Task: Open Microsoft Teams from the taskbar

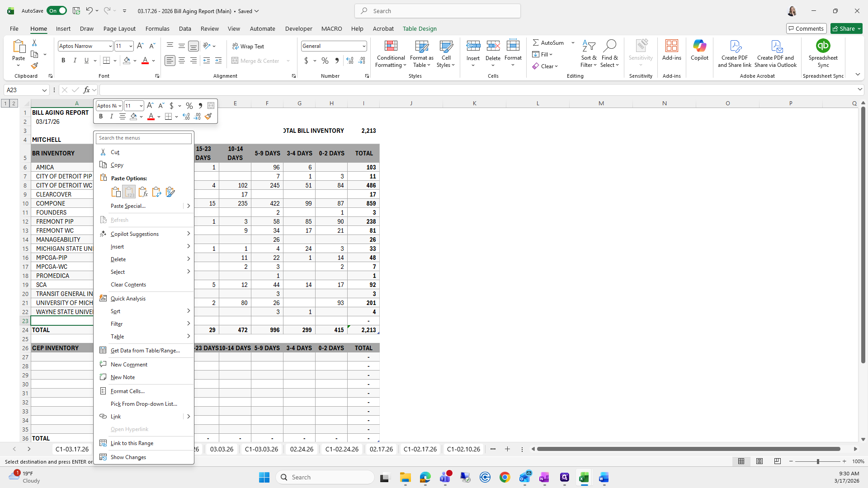Action: coord(445,477)
